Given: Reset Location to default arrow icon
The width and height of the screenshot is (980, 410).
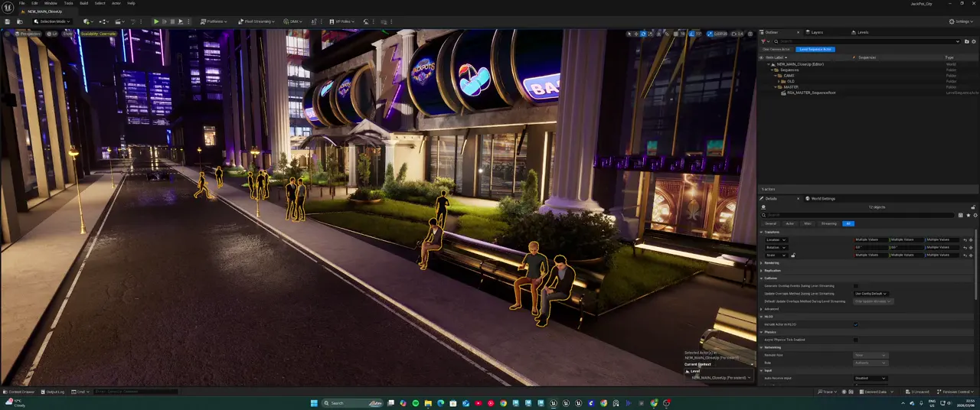Looking at the screenshot, I should click(965, 239).
